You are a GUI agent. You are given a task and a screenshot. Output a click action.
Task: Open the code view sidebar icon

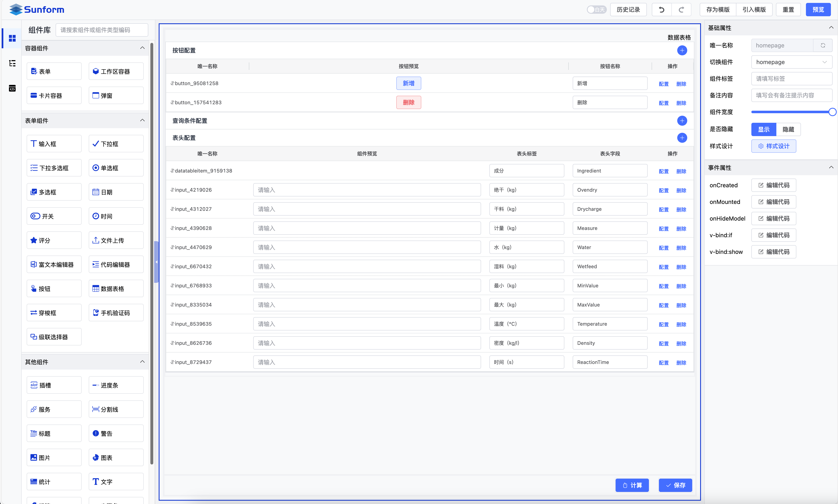(x=12, y=88)
